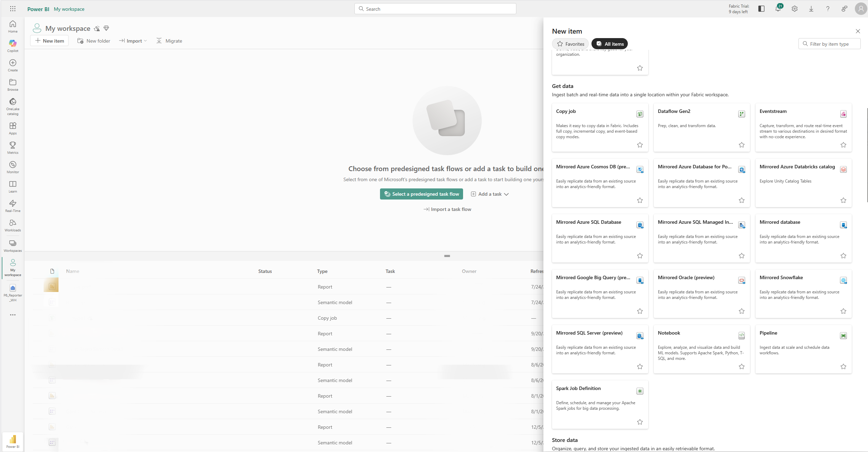Open Copilot from the left sidebar

13,45
